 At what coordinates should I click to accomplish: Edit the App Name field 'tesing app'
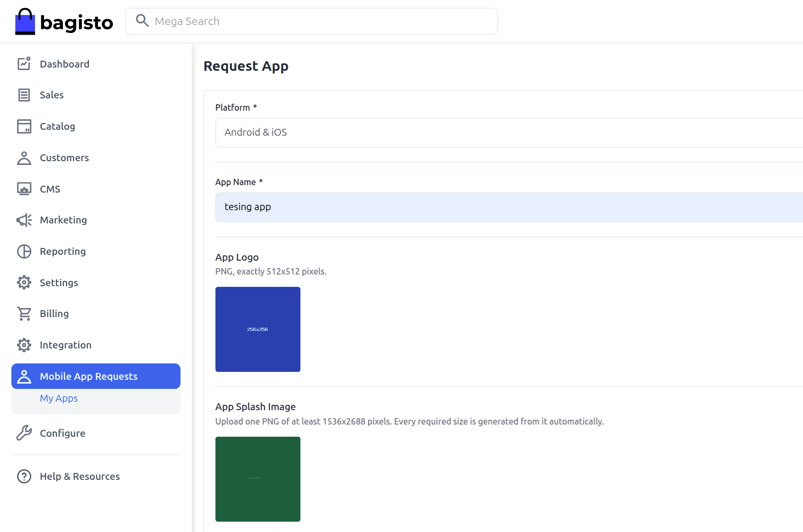coord(509,207)
